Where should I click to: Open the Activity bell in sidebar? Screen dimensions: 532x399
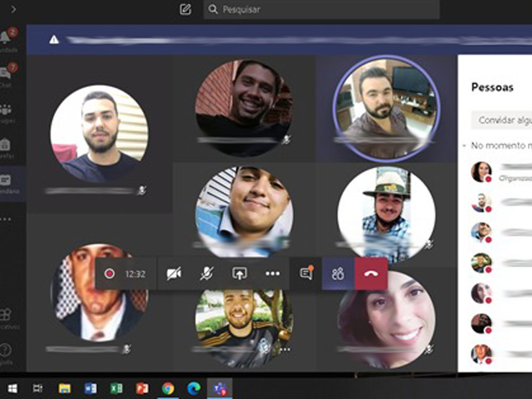point(6,37)
